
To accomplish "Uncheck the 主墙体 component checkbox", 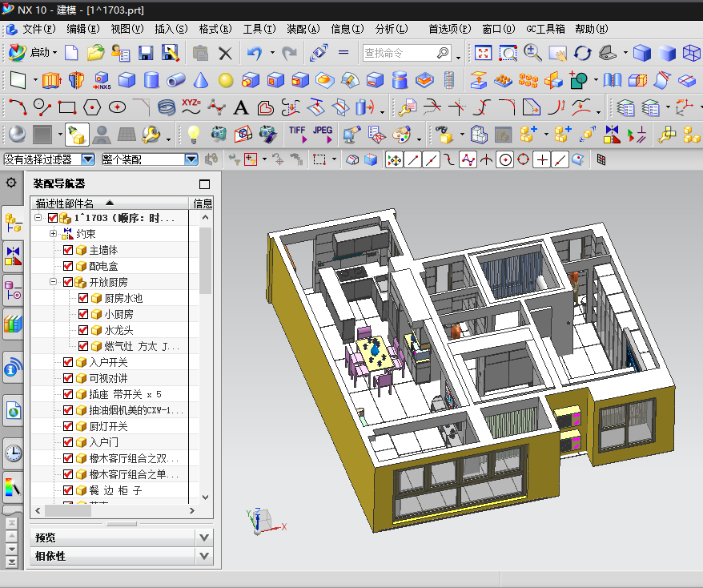I will (x=68, y=250).
